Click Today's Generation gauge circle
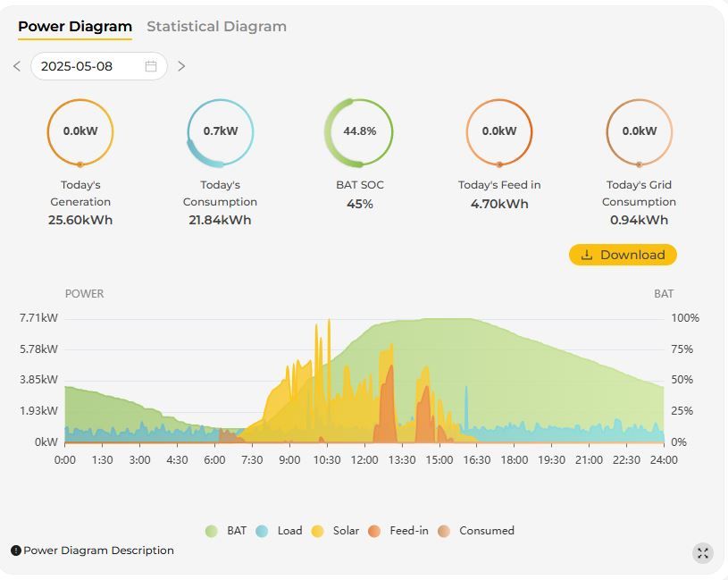This screenshot has height=580, width=728. click(80, 131)
